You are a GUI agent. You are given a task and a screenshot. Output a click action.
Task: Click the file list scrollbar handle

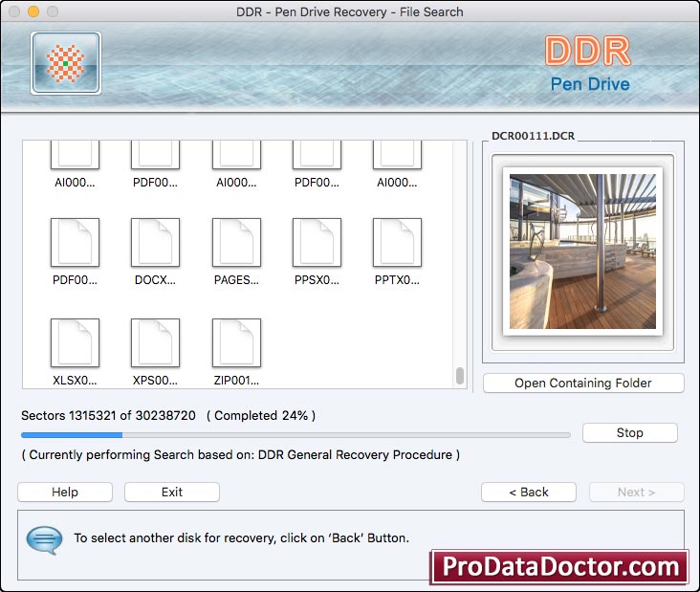[460, 376]
